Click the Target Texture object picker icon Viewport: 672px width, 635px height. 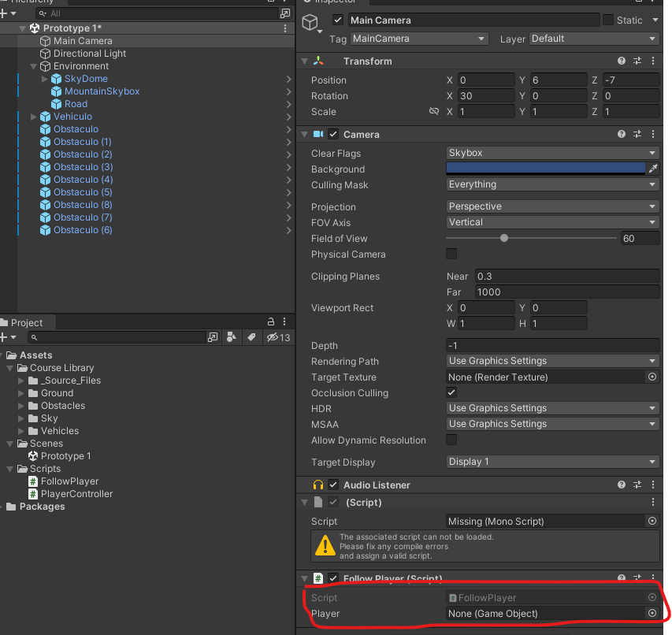[x=652, y=377]
